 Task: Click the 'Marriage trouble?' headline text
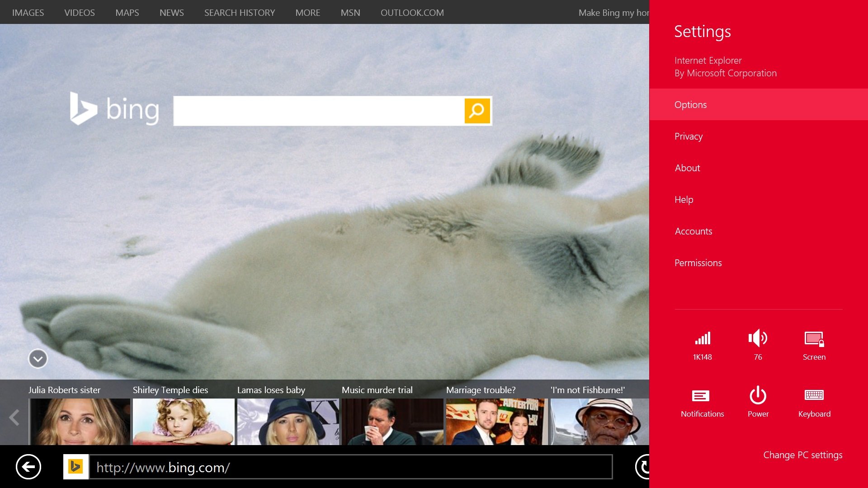click(x=481, y=390)
